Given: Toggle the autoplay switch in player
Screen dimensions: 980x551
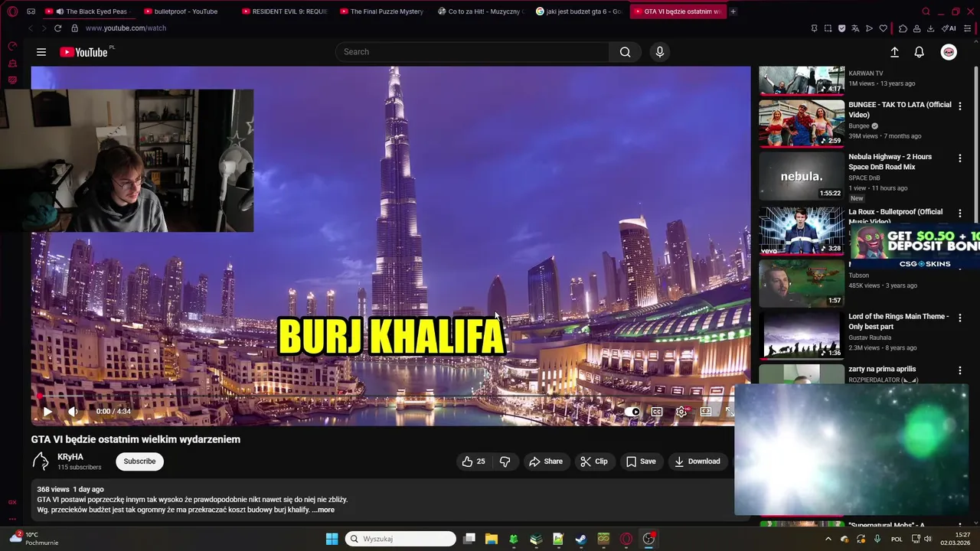Looking at the screenshot, I should point(632,412).
